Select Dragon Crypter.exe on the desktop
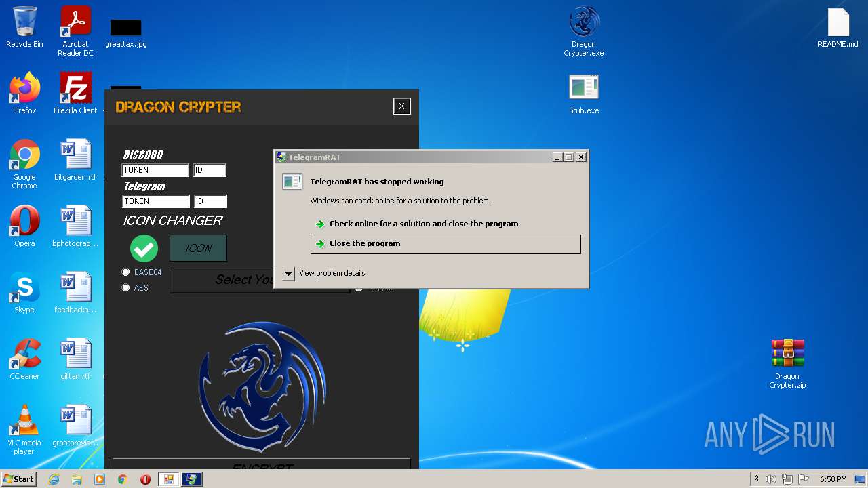868x488 pixels. point(584,31)
